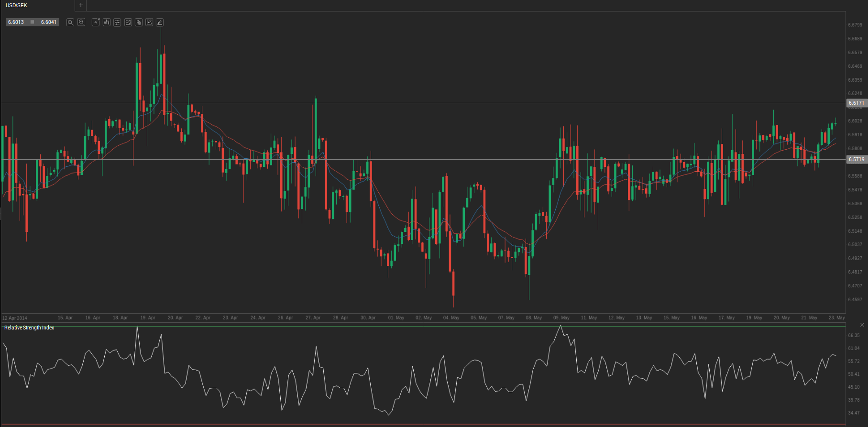Image resolution: width=868 pixels, height=427 pixels.
Task: Click the 12 Apr 2014 date label
Action: pos(15,318)
